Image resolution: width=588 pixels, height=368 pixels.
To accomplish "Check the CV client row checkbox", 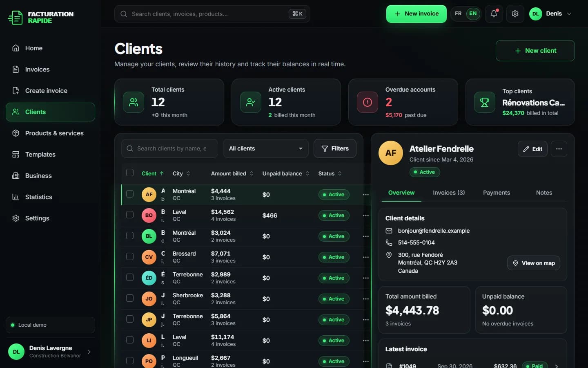I will [130, 256].
